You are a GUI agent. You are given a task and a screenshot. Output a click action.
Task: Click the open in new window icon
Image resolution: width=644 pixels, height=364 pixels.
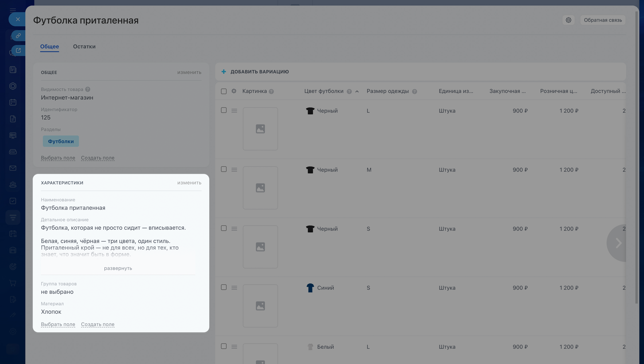point(18,50)
